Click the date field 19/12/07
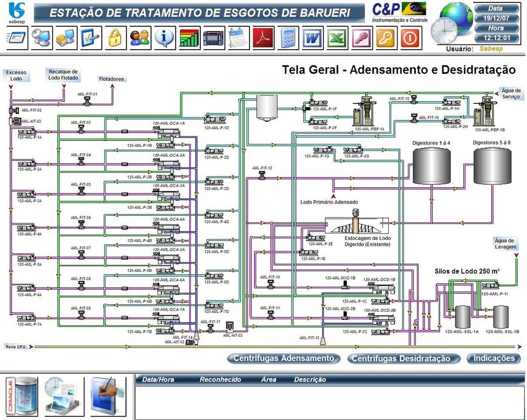Image resolution: width=527 pixels, height=420 pixels. [x=497, y=18]
